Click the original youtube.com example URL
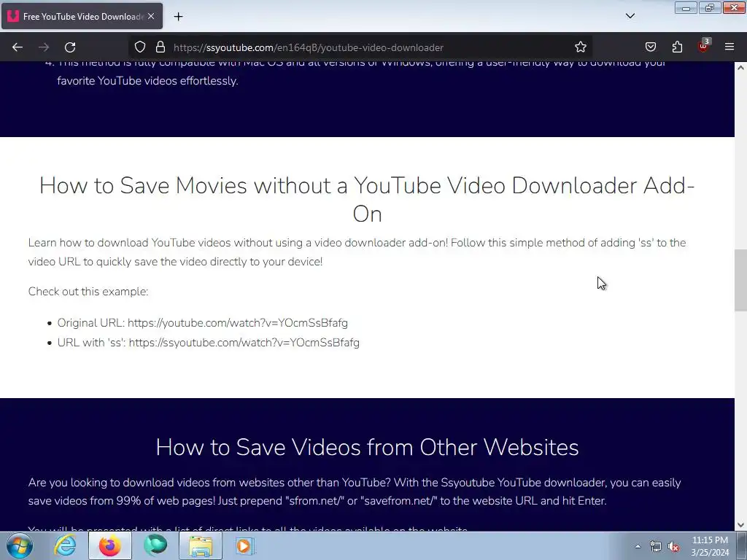The image size is (747, 560). (x=238, y=323)
